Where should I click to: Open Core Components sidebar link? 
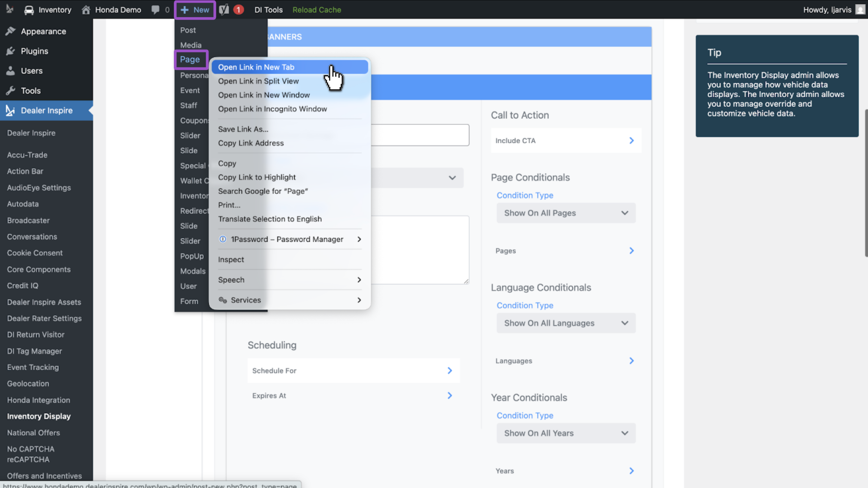pyautogui.click(x=39, y=269)
